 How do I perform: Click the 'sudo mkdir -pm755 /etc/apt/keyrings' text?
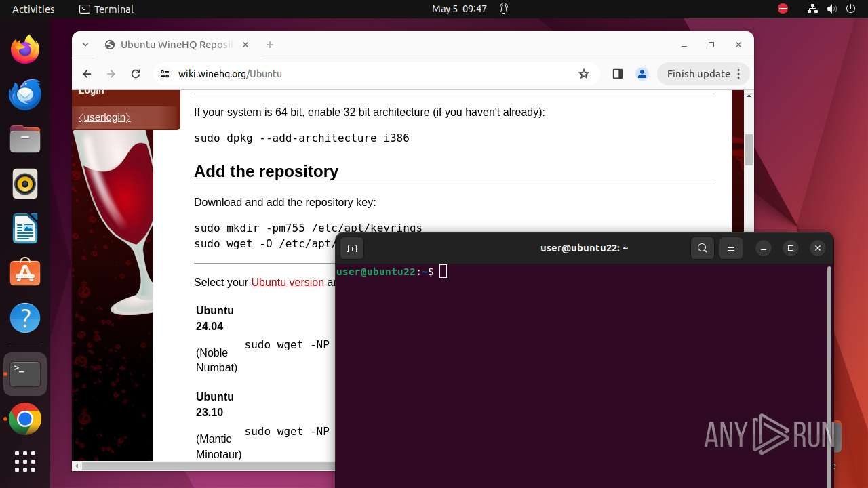308,228
